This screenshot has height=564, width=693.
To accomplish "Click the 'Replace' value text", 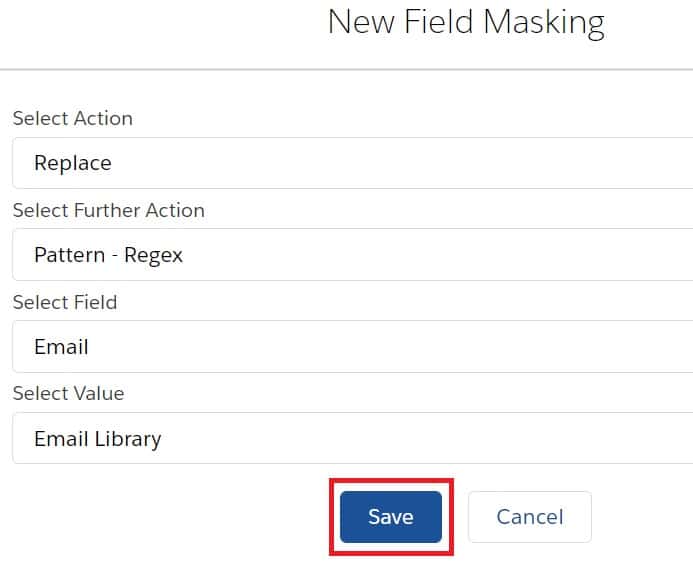I will pos(72,163).
